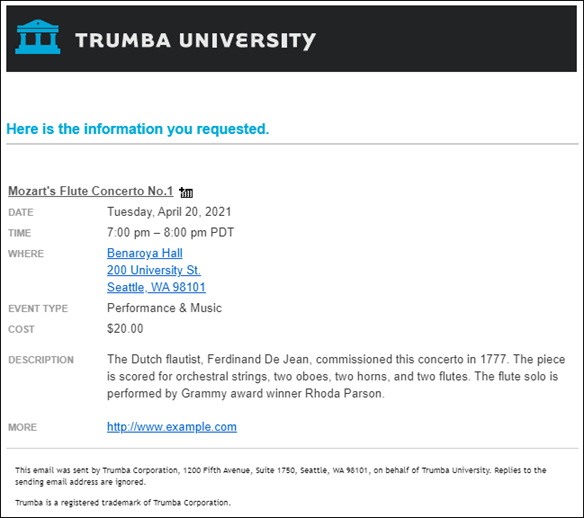Click the blue university building logo icon
This screenshot has width=584, height=518.
point(38,37)
